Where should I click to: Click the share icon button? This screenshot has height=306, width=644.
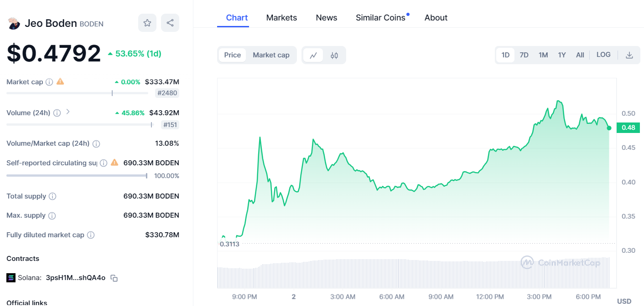pyautogui.click(x=170, y=23)
